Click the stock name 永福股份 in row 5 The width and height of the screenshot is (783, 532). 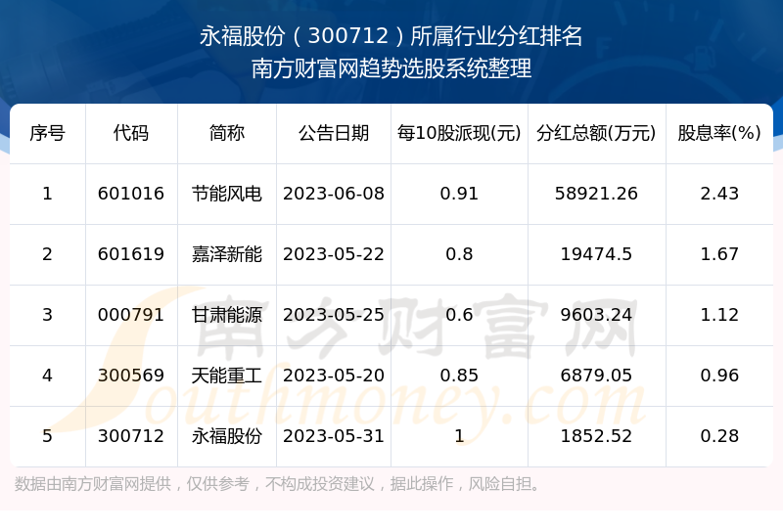(227, 436)
